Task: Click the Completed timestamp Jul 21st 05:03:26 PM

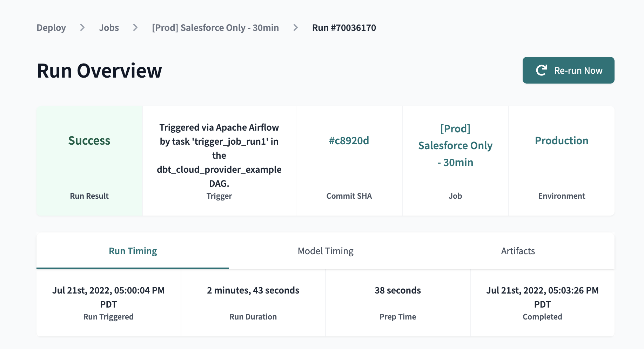Action: click(542, 297)
